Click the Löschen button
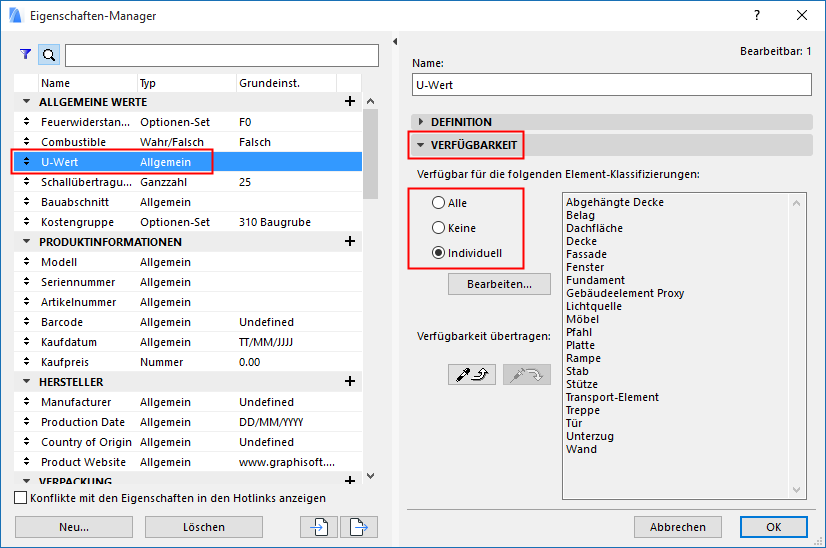 pyautogui.click(x=204, y=527)
